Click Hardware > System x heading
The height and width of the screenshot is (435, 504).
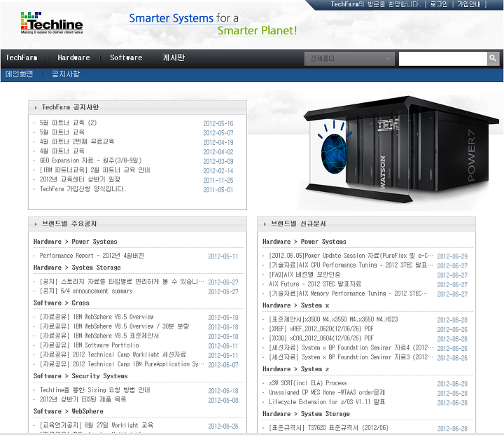tap(295, 305)
